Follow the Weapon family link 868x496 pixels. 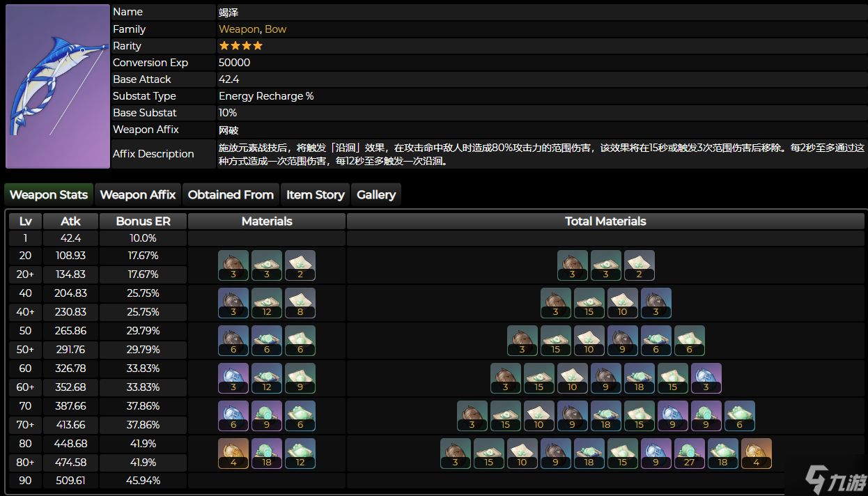(239, 29)
